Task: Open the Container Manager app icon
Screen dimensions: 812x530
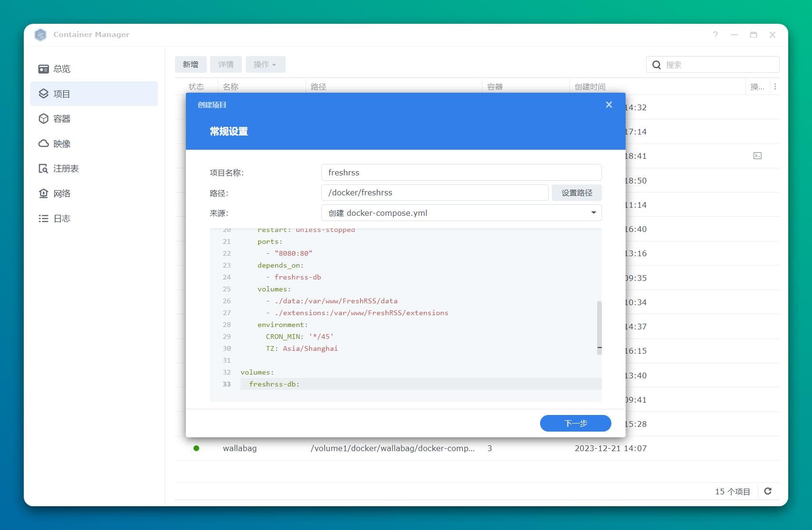Action: [41, 35]
